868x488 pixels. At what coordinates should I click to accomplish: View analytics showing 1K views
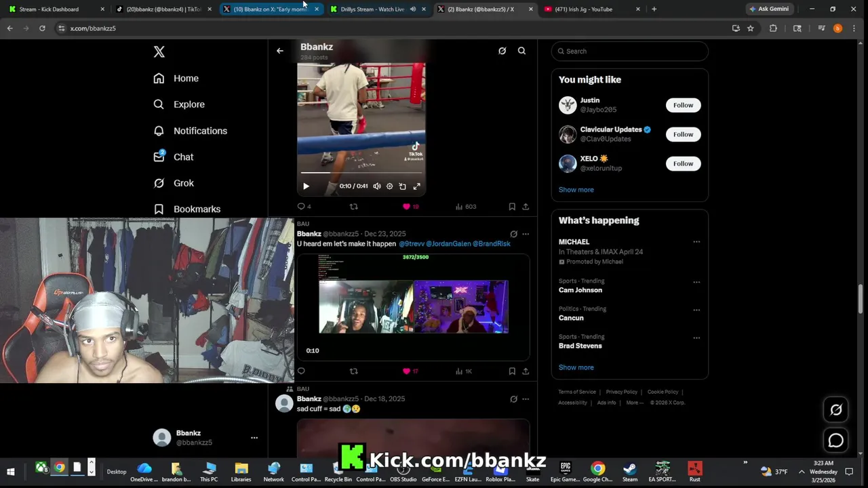click(x=464, y=371)
